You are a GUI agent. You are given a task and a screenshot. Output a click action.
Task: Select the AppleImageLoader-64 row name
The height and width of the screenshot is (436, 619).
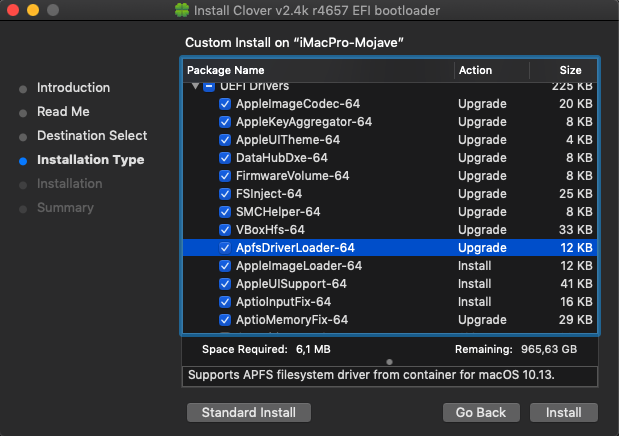click(x=299, y=266)
